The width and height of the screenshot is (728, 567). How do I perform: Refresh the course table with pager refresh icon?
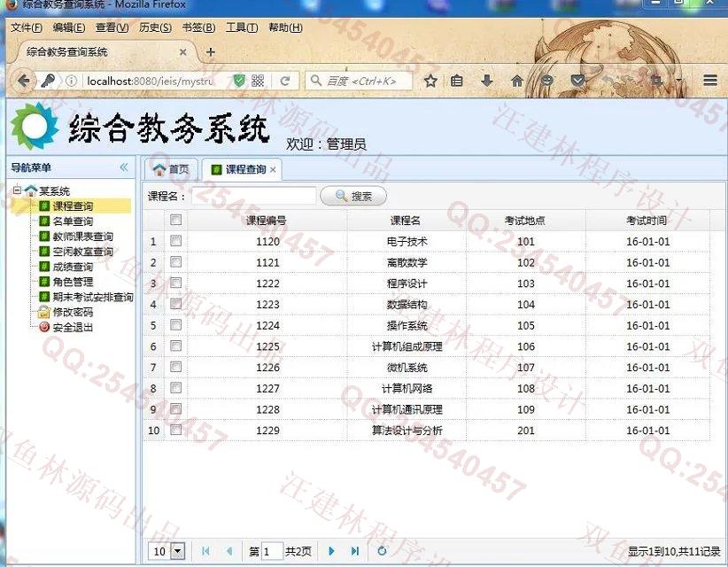click(x=382, y=551)
